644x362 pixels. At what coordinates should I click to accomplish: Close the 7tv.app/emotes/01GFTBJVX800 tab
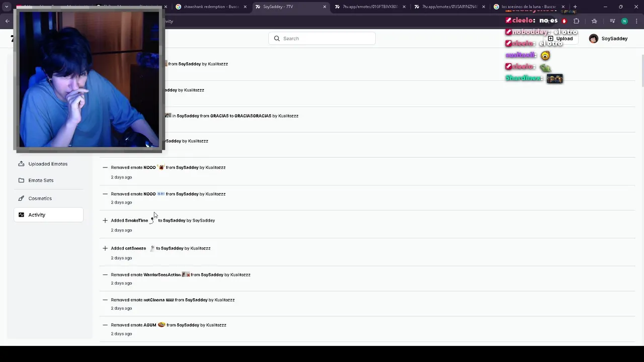(x=404, y=7)
